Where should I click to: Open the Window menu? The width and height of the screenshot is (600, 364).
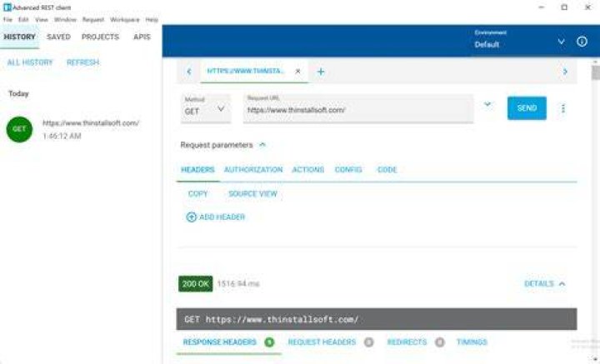click(x=65, y=19)
